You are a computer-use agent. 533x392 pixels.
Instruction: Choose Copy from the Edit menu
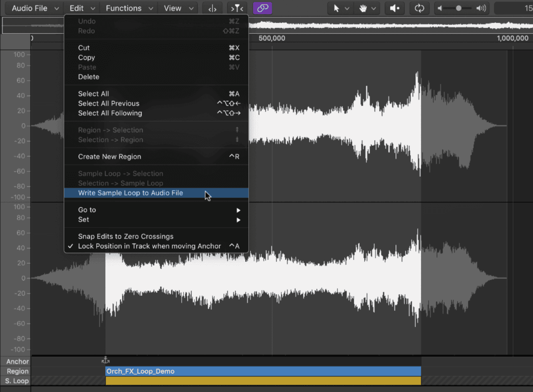click(156, 57)
